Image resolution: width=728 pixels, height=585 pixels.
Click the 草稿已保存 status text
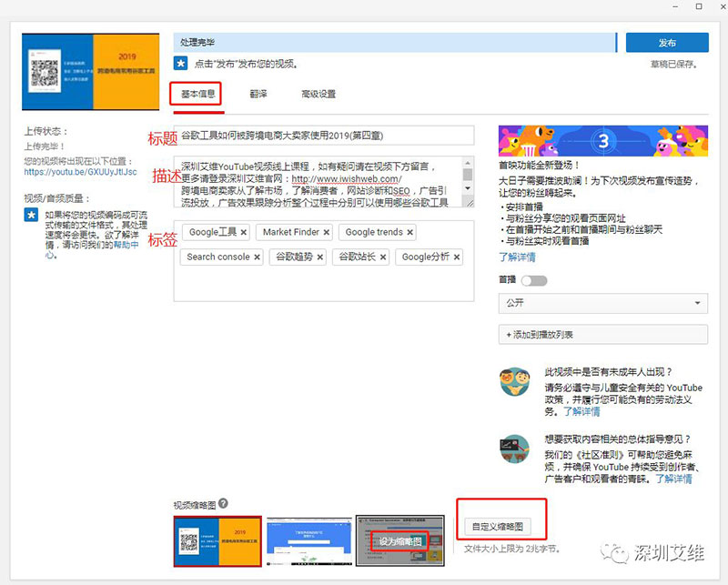click(673, 65)
